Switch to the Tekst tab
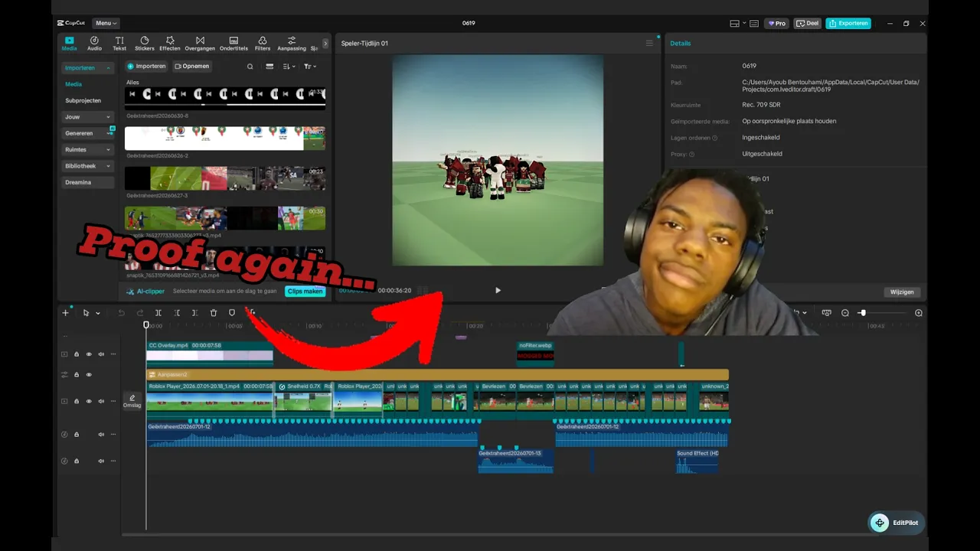The image size is (980, 551). (119, 44)
